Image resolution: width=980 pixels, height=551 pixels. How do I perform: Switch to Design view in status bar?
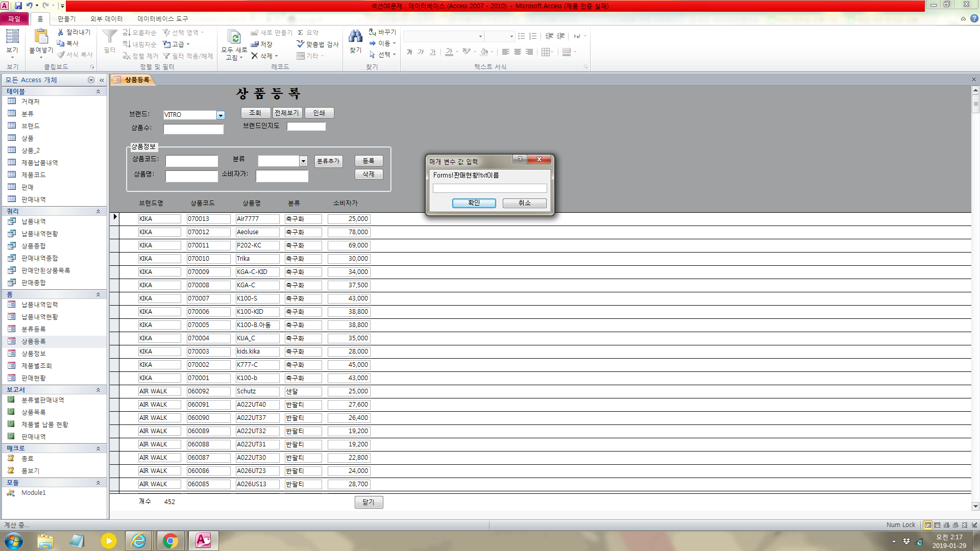pos(974,524)
